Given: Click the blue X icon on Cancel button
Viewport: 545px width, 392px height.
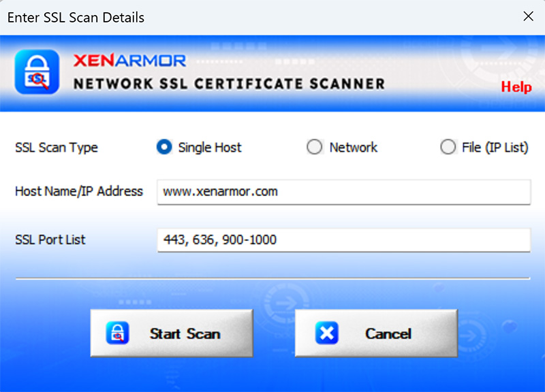Looking at the screenshot, I should pyautogui.click(x=327, y=333).
